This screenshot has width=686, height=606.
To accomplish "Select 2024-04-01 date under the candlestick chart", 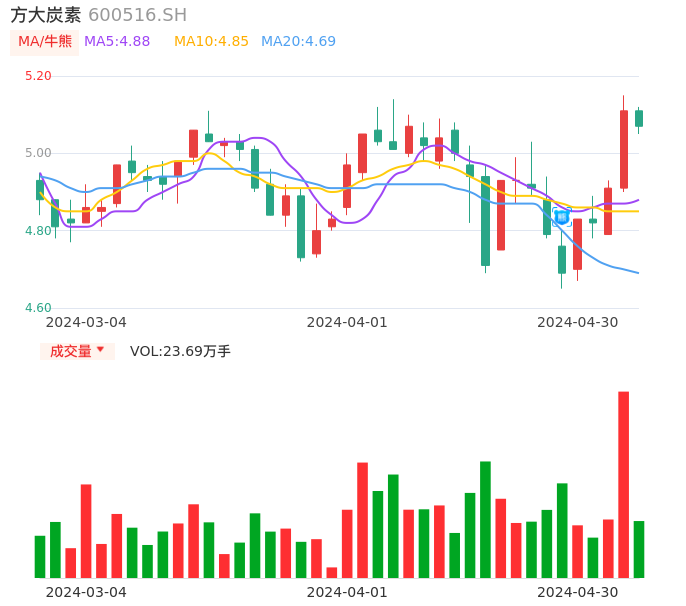I will pyautogui.click(x=346, y=322).
